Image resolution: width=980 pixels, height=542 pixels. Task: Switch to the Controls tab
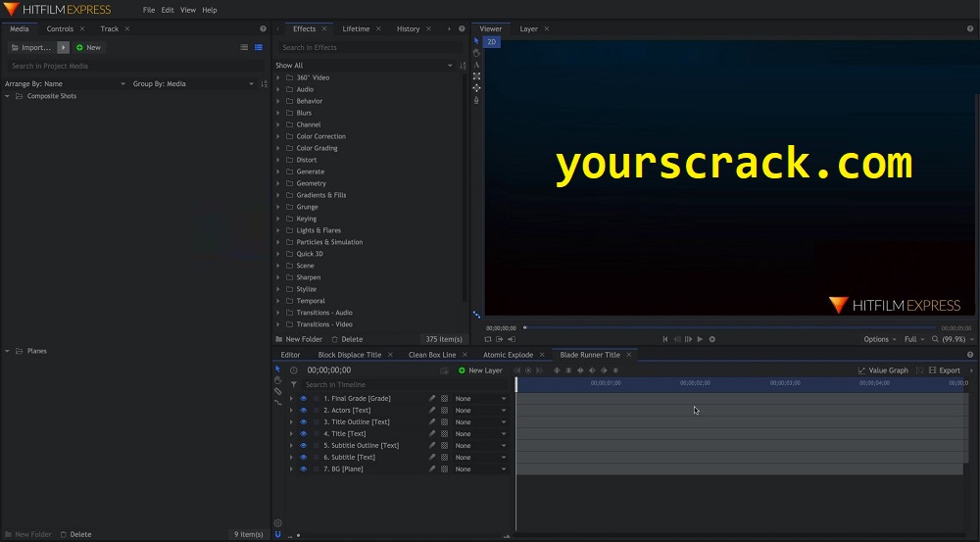pyautogui.click(x=60, y=28)
